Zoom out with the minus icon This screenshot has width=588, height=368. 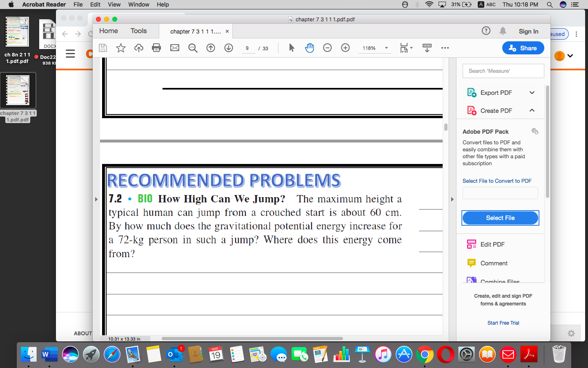click(x=327, y=48)
